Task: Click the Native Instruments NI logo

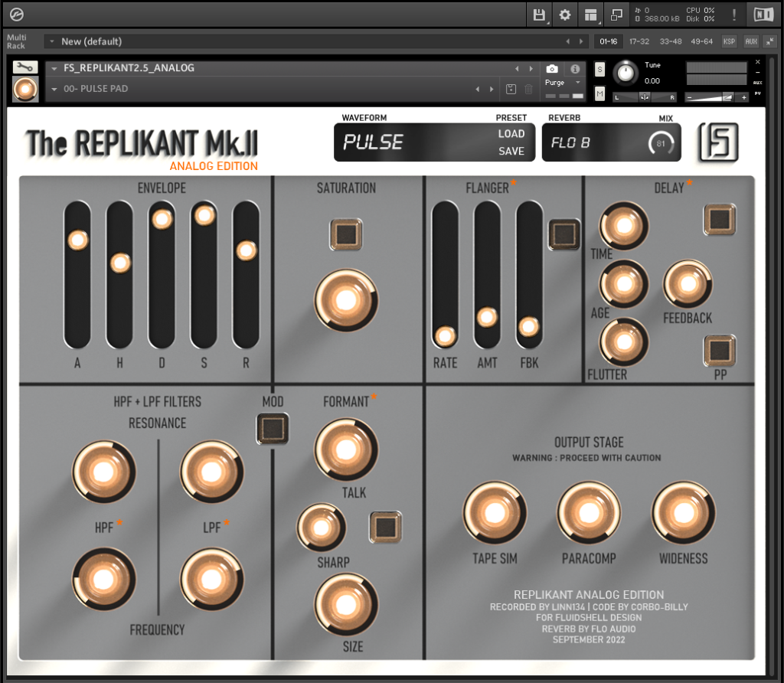Action: 763,15
